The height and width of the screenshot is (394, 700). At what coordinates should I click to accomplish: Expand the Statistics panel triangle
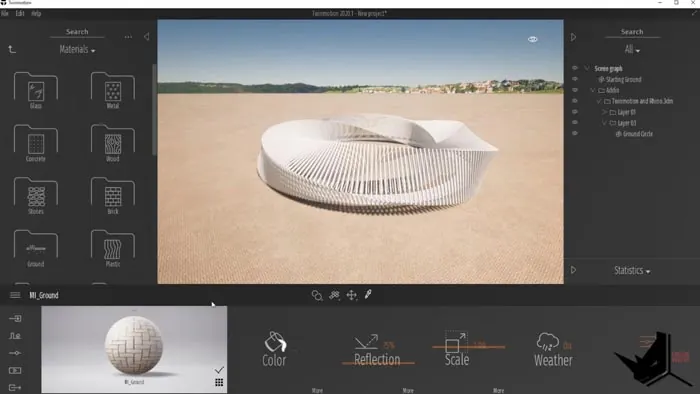click(x=573, y=270)
